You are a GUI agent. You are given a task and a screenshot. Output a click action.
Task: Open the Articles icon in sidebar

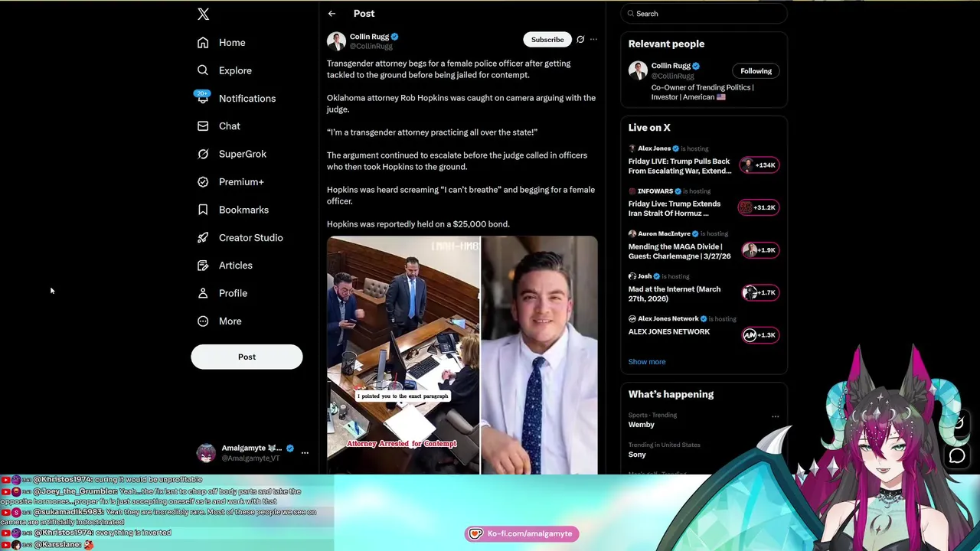203,266
